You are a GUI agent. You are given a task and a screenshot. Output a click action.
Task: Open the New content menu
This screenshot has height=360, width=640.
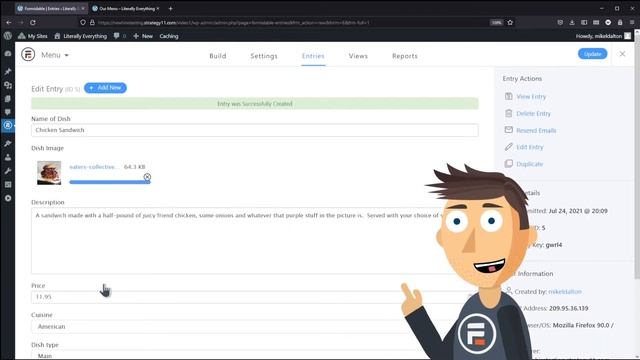pos(143,36)
